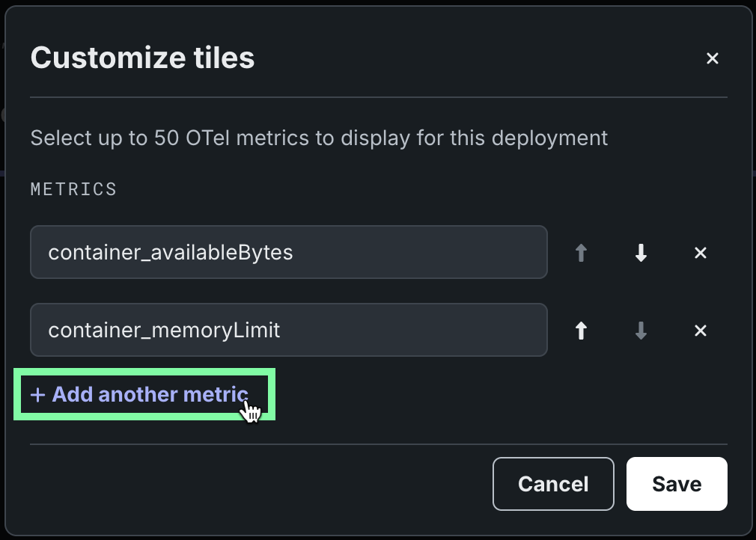756x540 pixels.
Task: Close the Customize tiles dialog
Action: tap(713, 58)
